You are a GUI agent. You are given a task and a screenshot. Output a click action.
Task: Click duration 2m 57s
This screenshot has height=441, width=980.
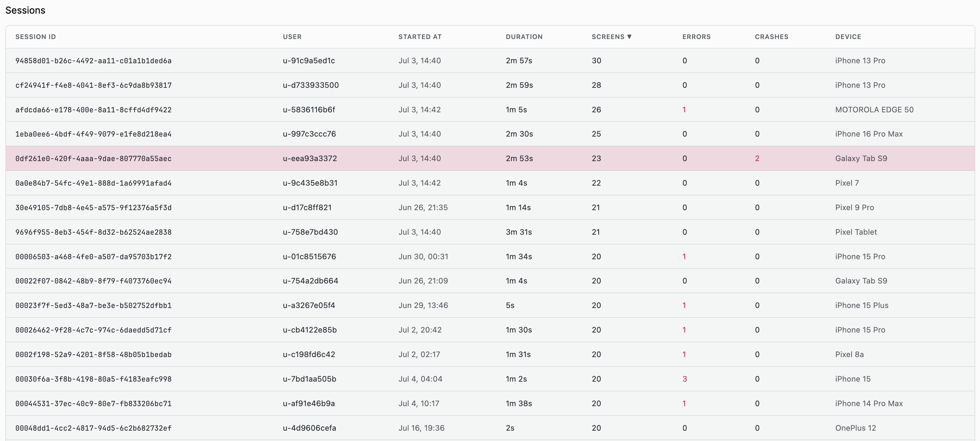tap(519, 61)
